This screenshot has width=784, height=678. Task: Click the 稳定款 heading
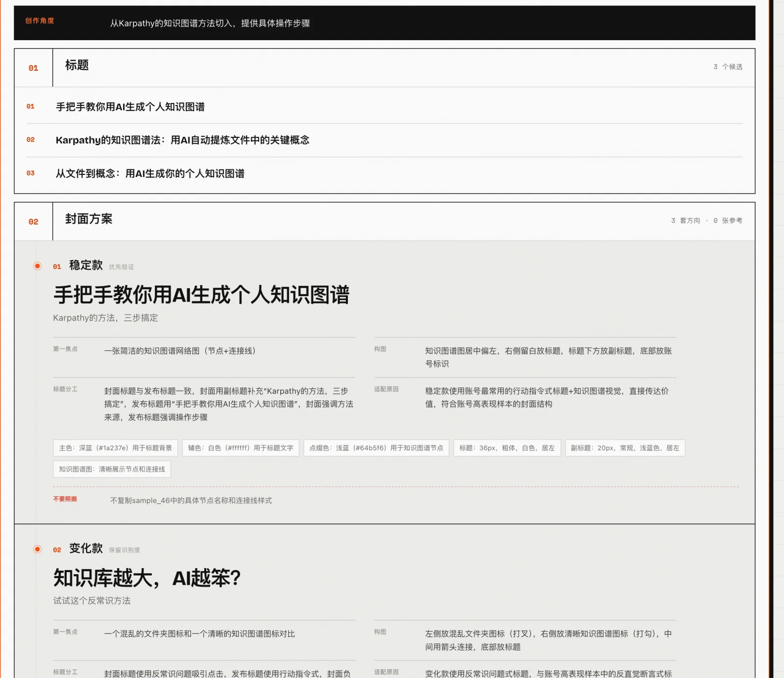86,265
